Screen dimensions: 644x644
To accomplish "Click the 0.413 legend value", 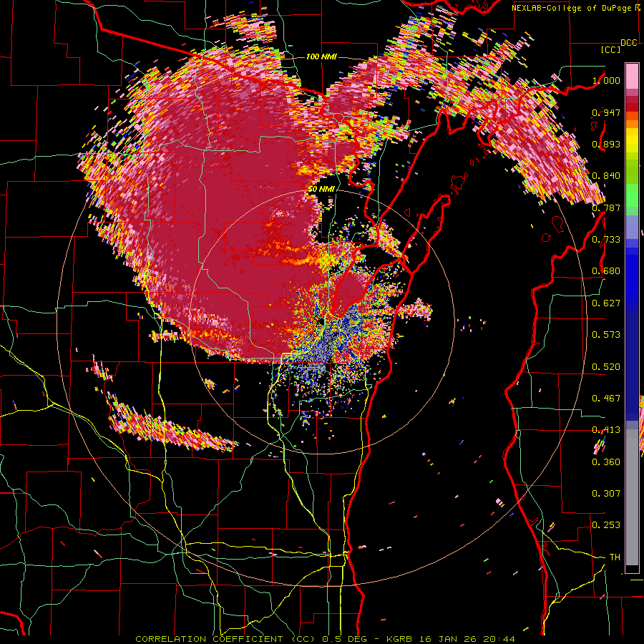I will (x=606, y=430).
